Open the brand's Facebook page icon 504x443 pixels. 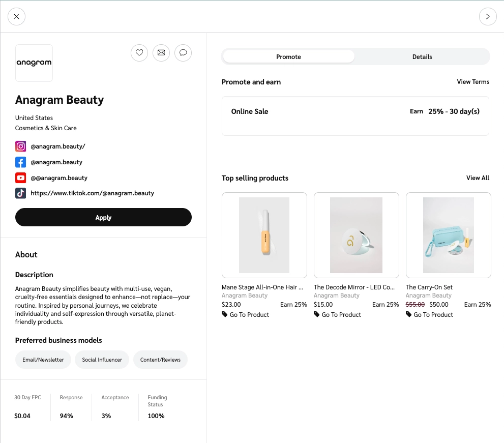20,162
